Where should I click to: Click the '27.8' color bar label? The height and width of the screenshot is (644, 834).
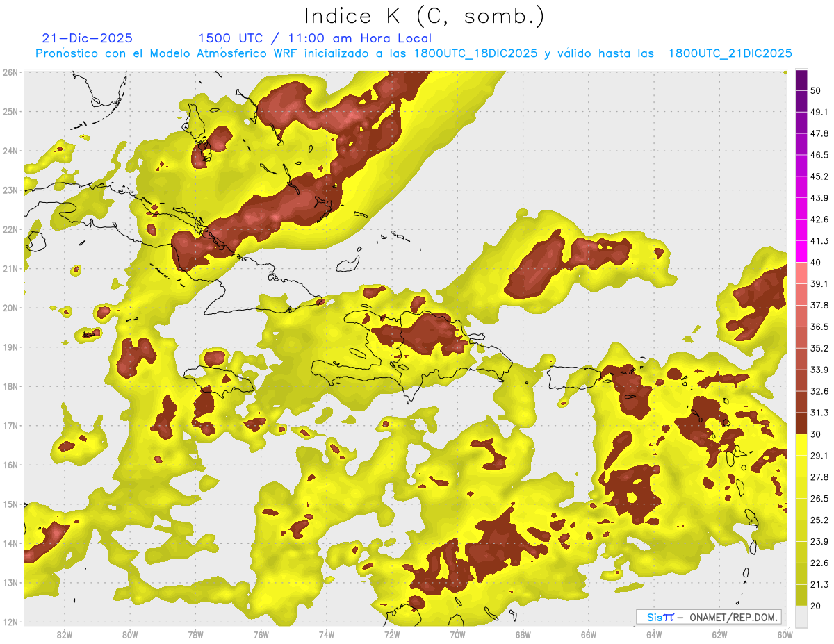point(819,477)
